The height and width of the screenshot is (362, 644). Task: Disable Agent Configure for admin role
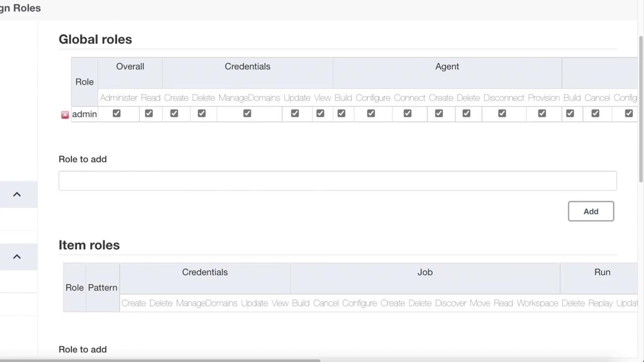(371, 114)
